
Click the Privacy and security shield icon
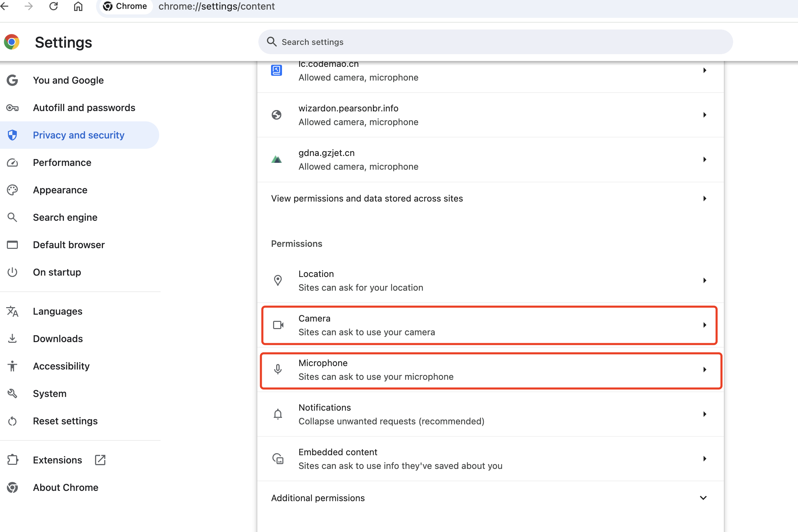tap(13, 135)
